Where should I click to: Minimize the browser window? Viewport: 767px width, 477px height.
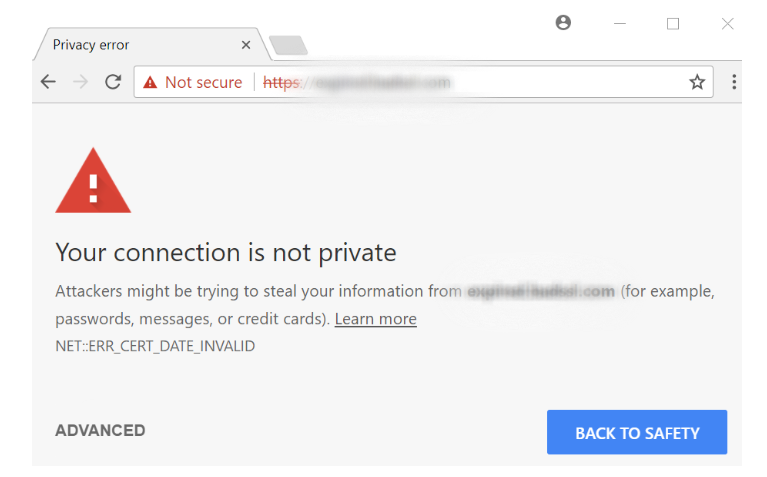[620, 23]
